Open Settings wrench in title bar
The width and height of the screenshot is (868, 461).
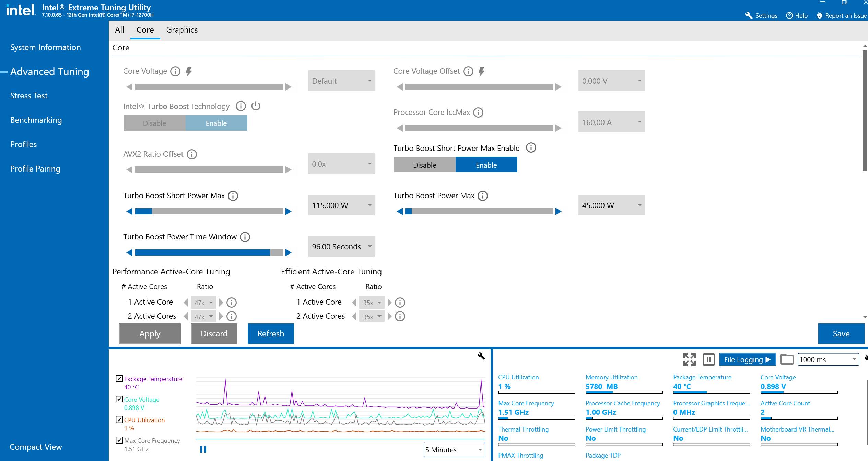click(x=761, y=16)
